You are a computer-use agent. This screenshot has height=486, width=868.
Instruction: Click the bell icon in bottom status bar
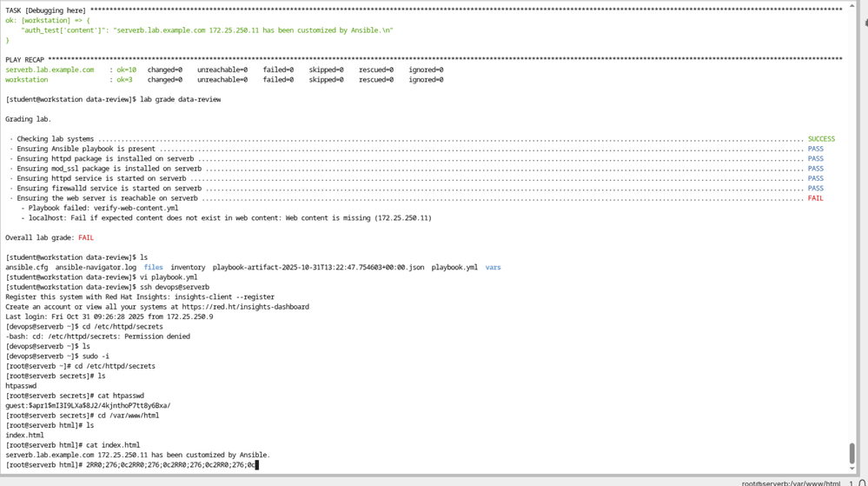(861, 483)
